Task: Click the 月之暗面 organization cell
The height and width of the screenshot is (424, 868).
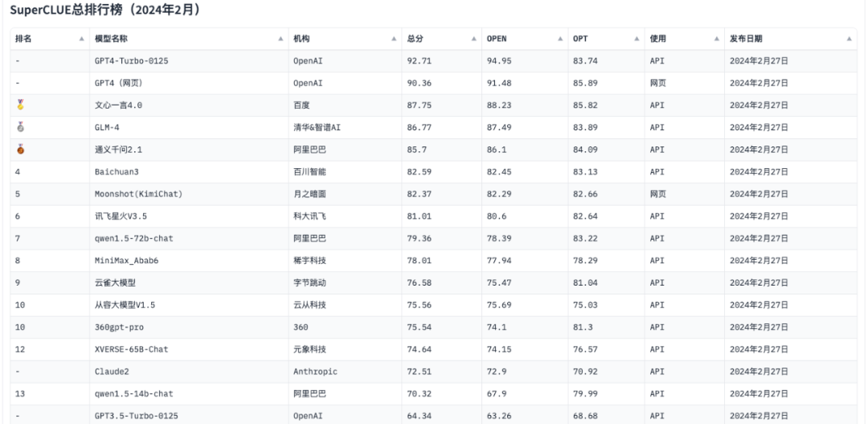Action: coord(346,194)
